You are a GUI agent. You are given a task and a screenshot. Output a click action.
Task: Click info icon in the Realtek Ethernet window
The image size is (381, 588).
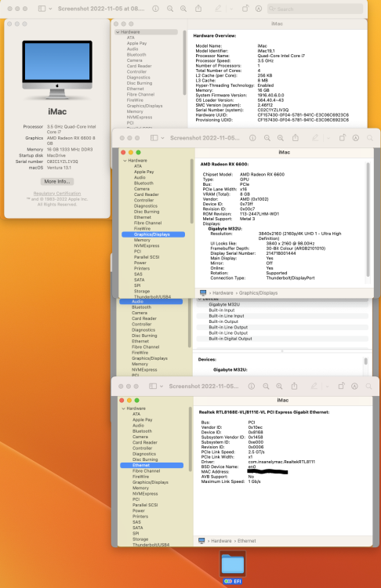coord(251,387)
